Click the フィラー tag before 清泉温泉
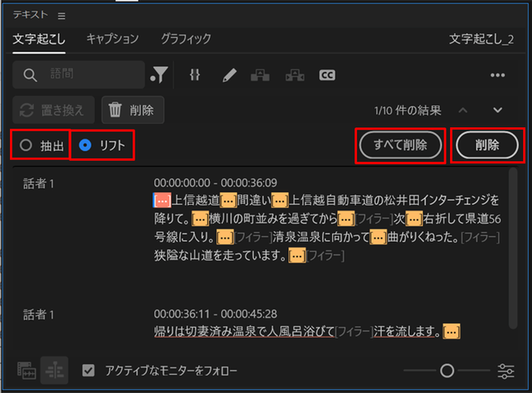 click(253, 237)
